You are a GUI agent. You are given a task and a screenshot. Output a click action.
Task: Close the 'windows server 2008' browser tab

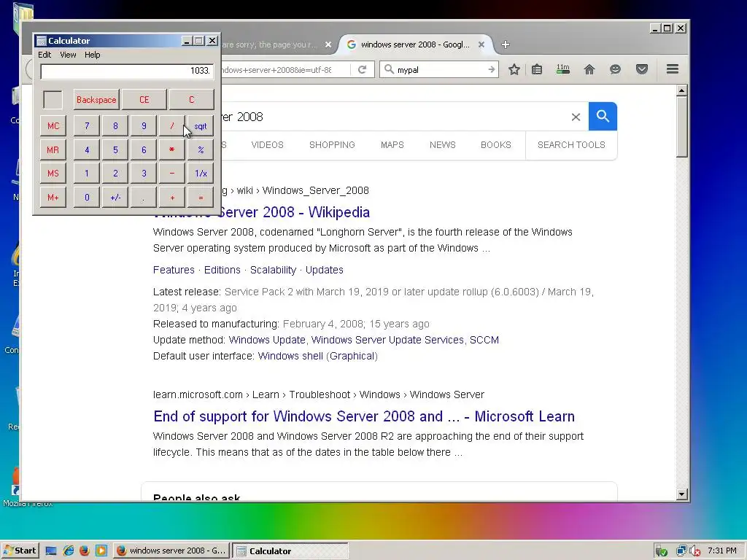pyautogui.click(x=481, y=44)
